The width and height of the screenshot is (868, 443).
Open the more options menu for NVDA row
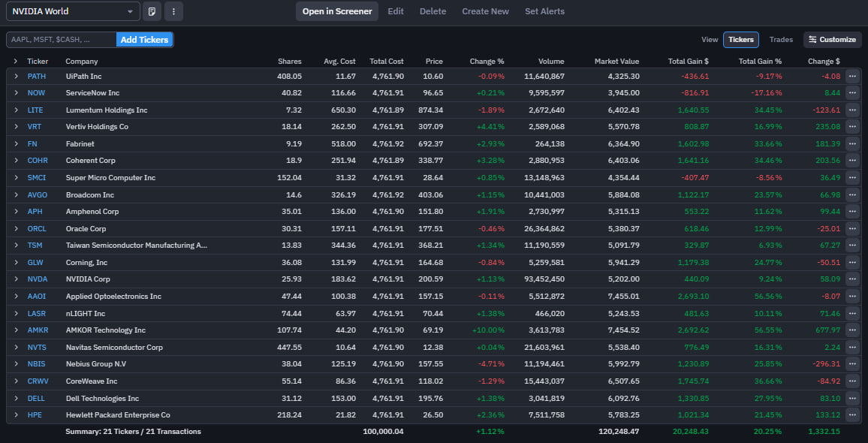pyautogui.click(x=852, y=279)
